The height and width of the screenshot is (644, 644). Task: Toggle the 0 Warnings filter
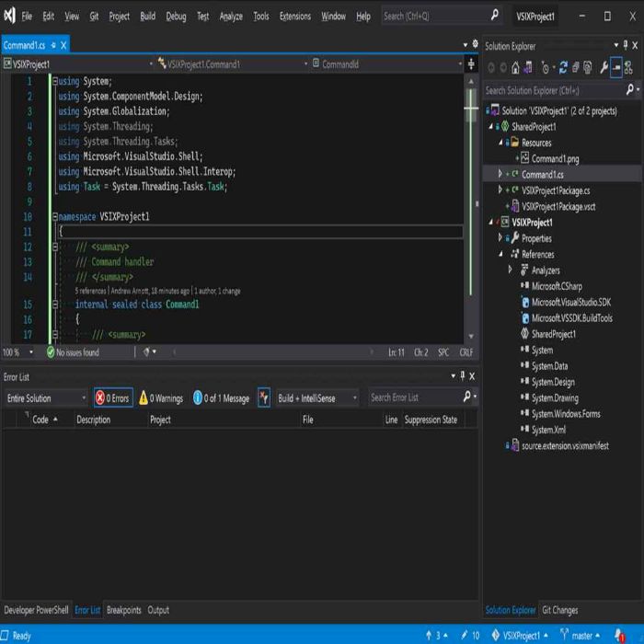pos(161,397)
